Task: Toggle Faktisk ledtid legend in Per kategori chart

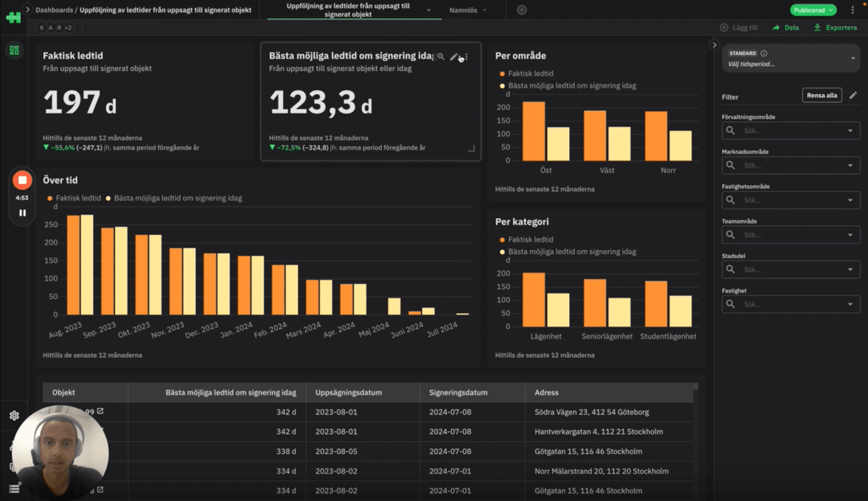Action: [526, 239]
